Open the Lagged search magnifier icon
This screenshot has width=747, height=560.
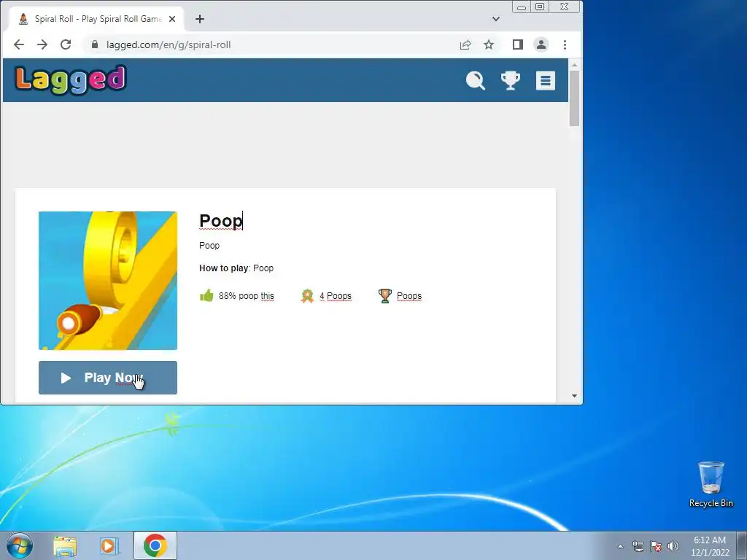476,80
